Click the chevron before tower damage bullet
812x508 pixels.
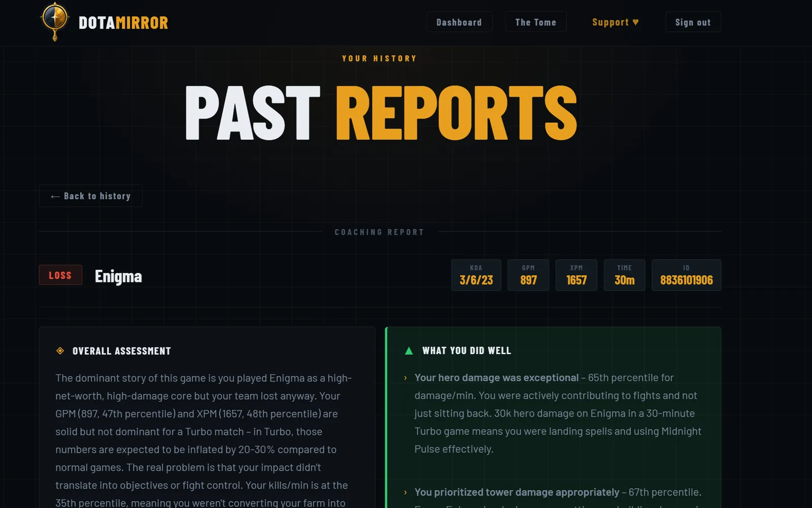point(405,492)
